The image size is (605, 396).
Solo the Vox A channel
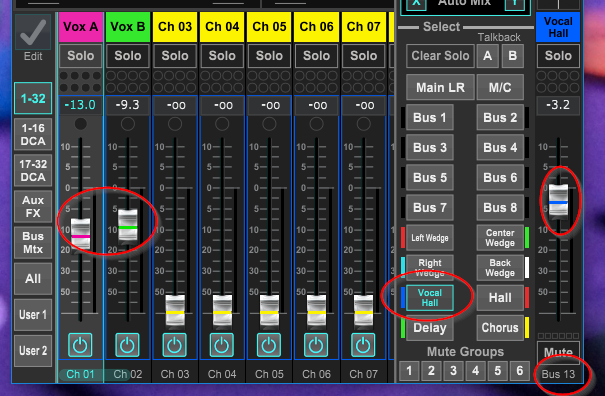[81, 56]
